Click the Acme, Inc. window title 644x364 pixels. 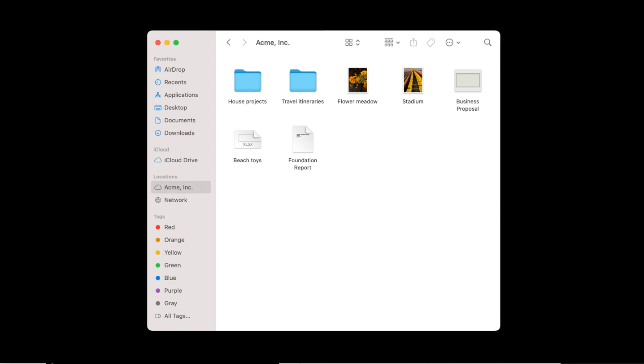click(x=273, y=43)
